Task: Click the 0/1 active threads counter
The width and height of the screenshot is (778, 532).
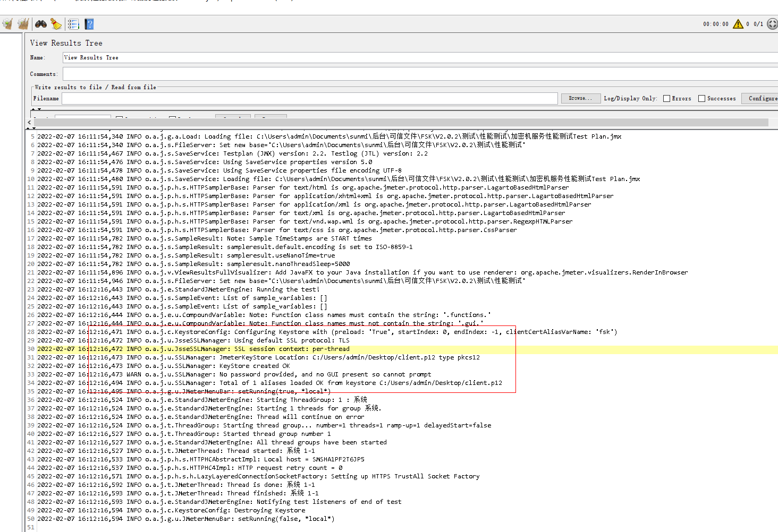Action: 758,24
